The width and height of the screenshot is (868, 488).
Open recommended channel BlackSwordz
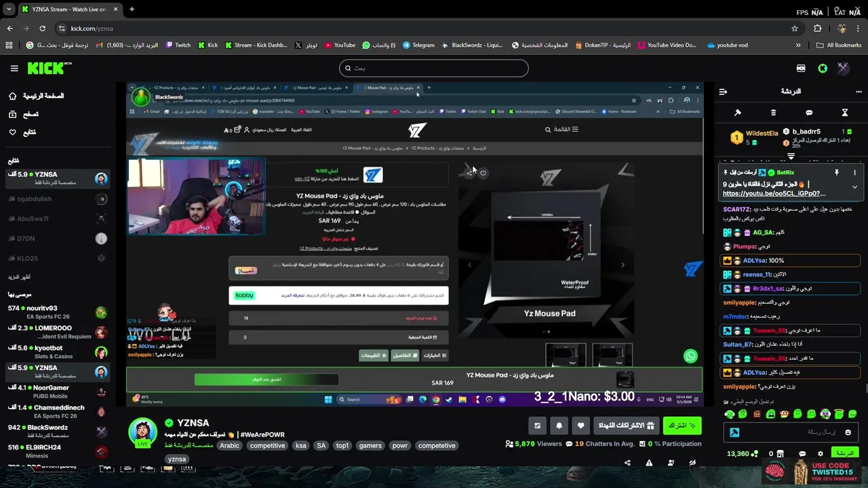[57, 432]
